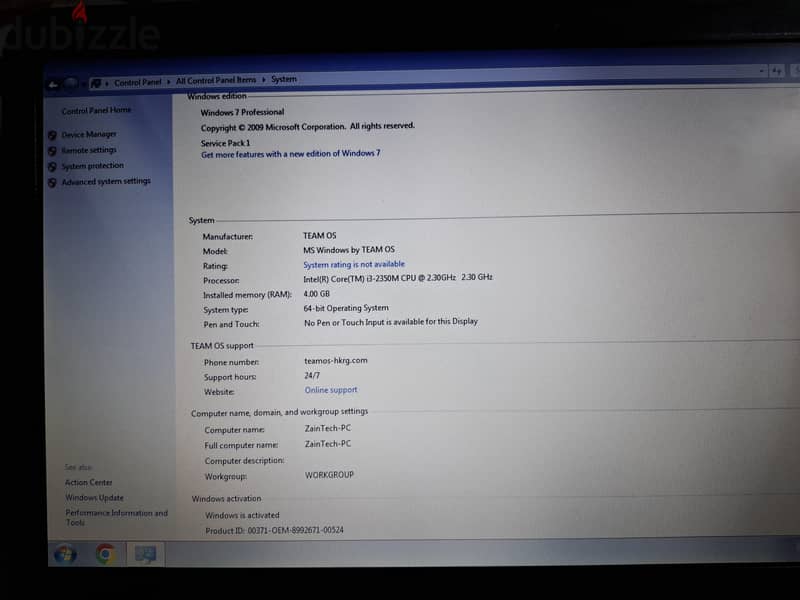Image resolution: width=800 pixels, height=600 pixels.
Task: Click the TEAM OS manufacturer value
Action: 319,235
